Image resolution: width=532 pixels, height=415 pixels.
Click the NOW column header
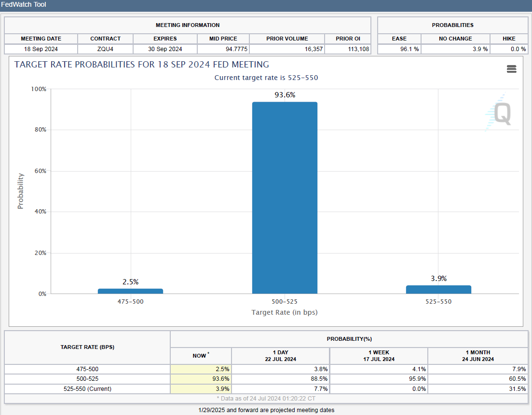coord(201,356)
